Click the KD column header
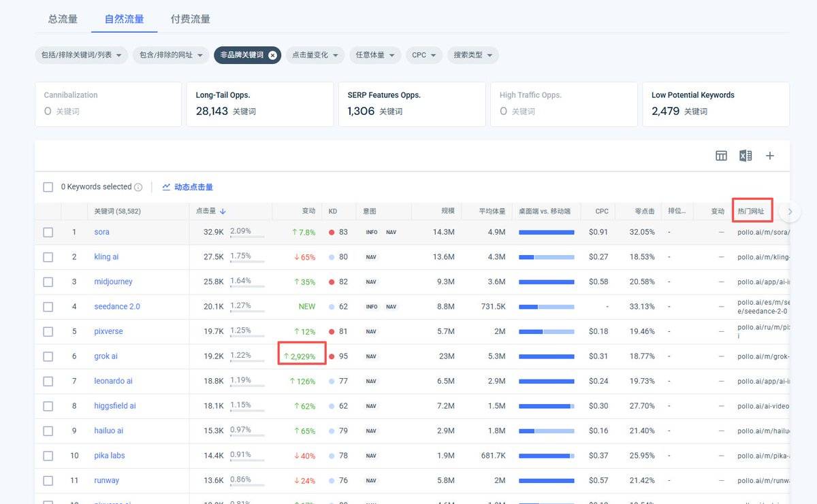Viewport: 817px width, 504px height. point(333,212)
